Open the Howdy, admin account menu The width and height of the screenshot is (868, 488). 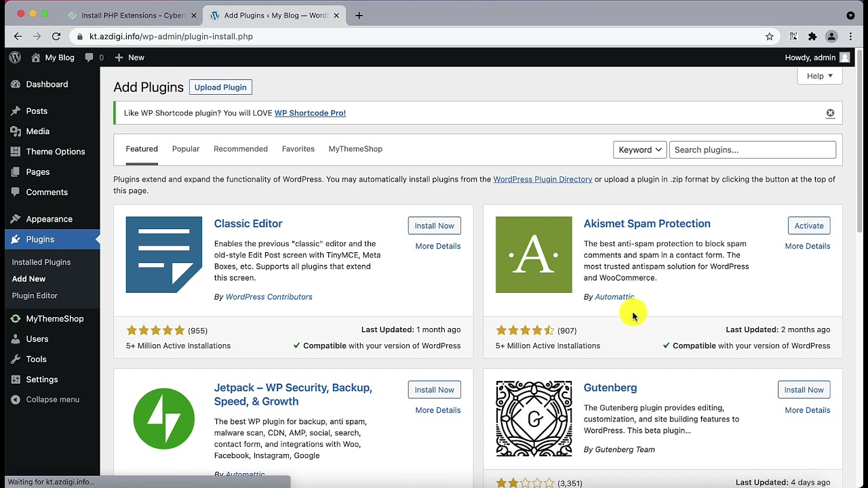coord(817,58)
